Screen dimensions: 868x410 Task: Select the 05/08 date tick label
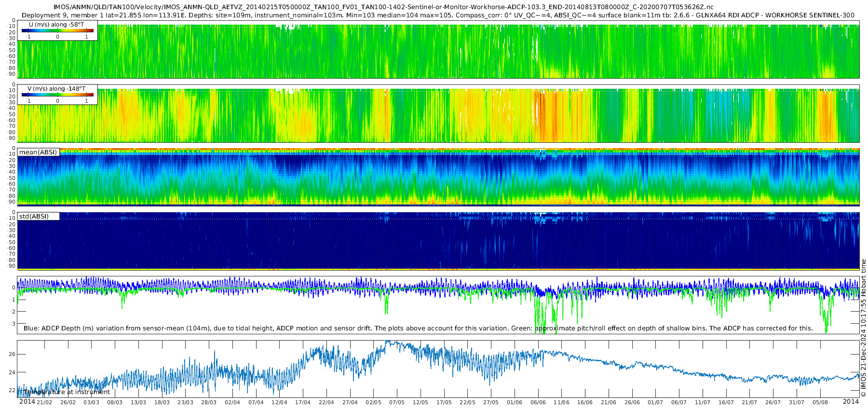click(x=820, y=402)
